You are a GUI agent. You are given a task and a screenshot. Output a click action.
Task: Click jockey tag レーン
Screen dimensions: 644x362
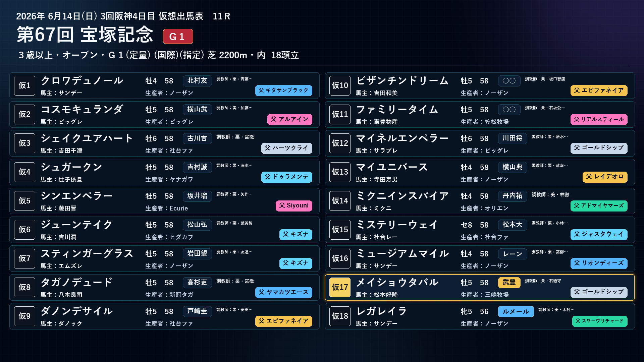513,254
